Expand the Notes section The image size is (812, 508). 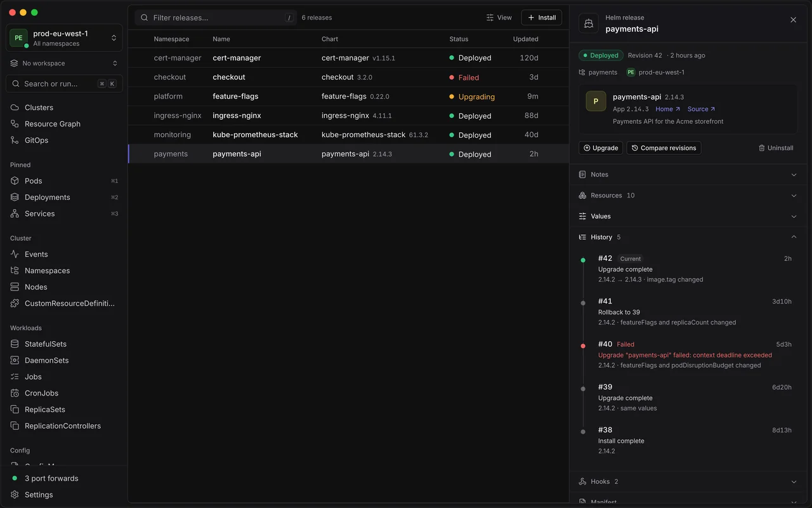(x=688, y=175)
